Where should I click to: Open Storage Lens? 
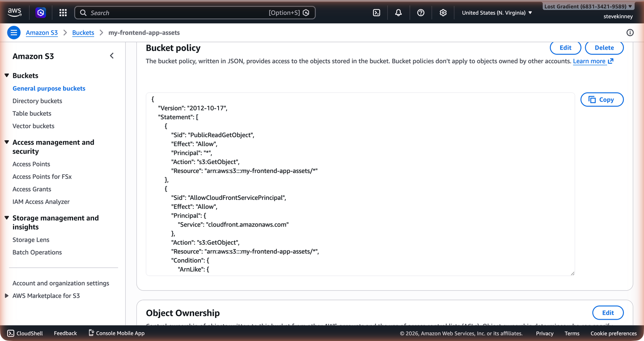tap(31, 240)
